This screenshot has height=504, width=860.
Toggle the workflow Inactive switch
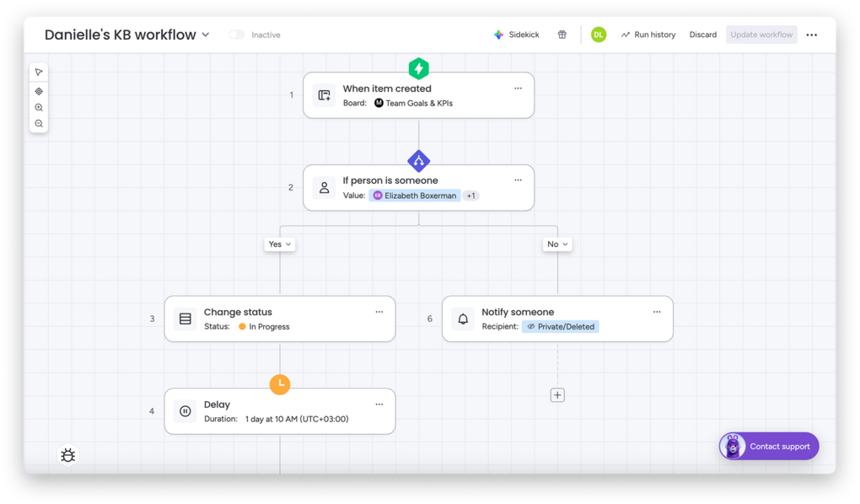pos(236,35)
